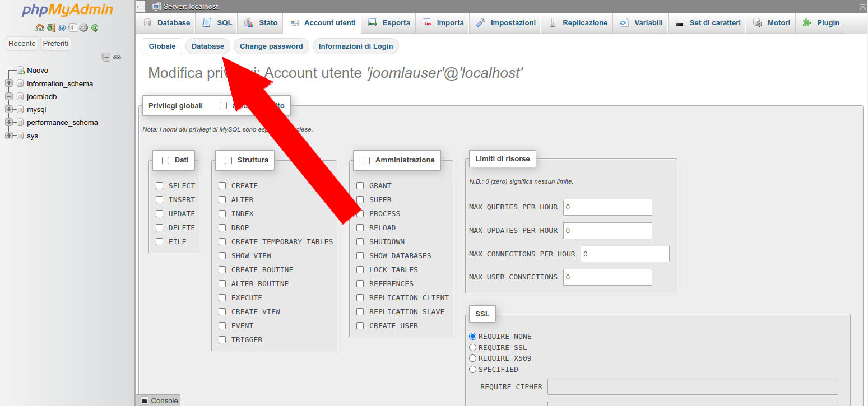Viewport: 868px width, 406px height.
Task: Collapse the joomladb tree node
Action: (x=8, y=96)
